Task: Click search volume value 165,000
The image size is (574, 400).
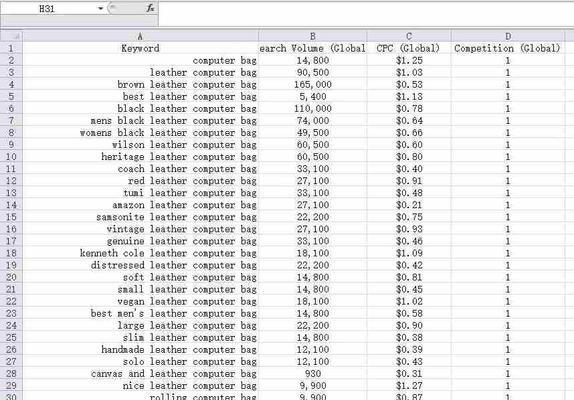Action: coord(312,84)
